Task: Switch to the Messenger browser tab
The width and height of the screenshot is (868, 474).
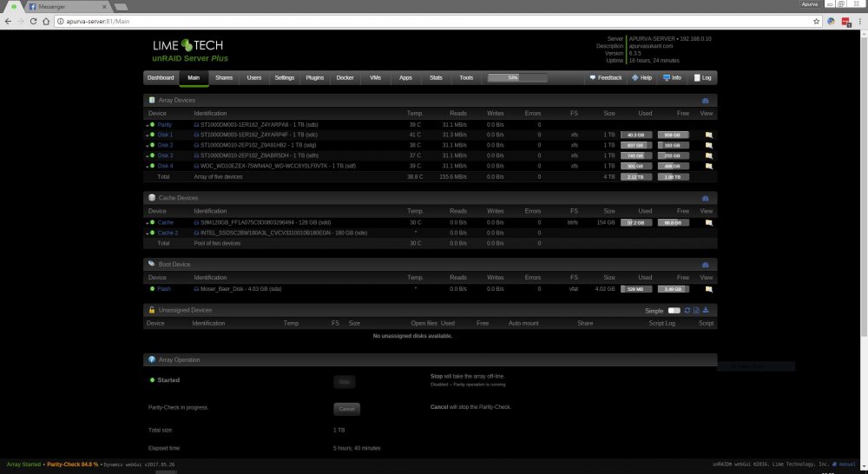Action: (67, 7)
